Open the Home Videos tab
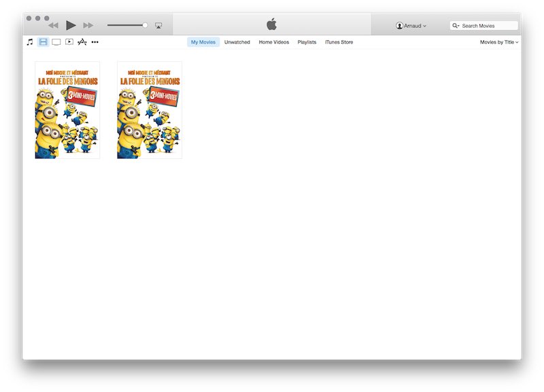The width and height of the screenshot is (544, 392). coord(274,42)
